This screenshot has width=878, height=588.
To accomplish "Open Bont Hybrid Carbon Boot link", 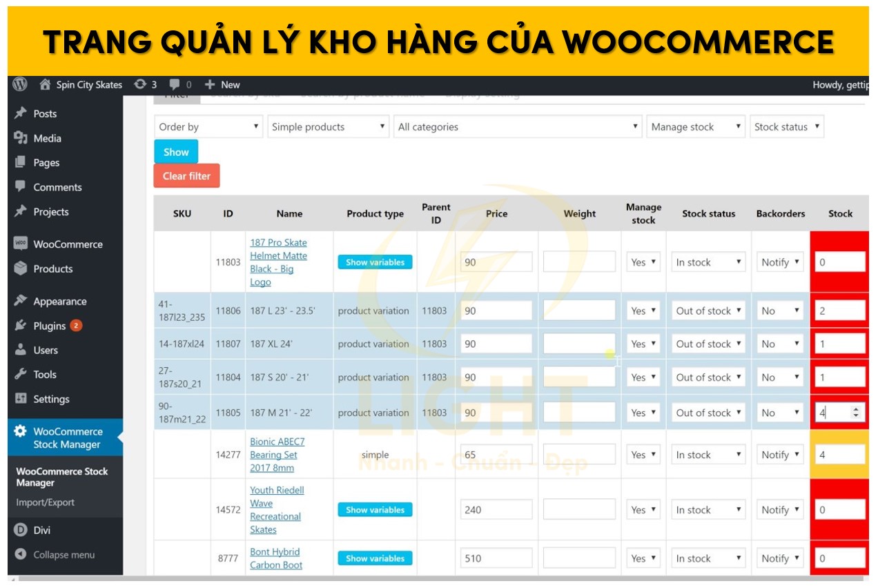I will click(276, 558).
